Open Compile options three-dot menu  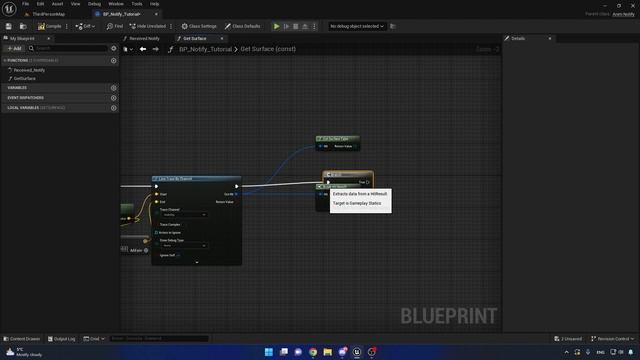pyautogui.click(x=67, y=26)
